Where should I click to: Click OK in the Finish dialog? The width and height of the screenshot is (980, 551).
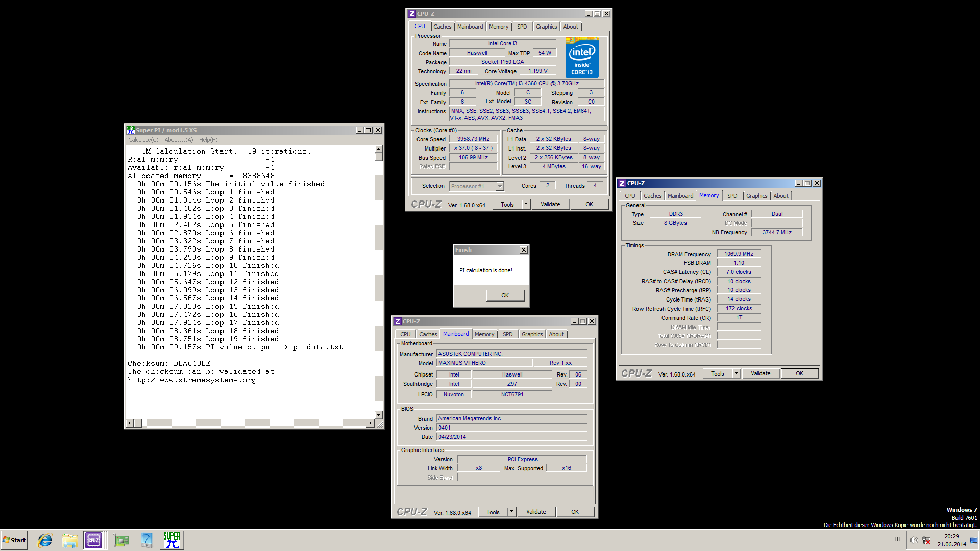[505, 295]
